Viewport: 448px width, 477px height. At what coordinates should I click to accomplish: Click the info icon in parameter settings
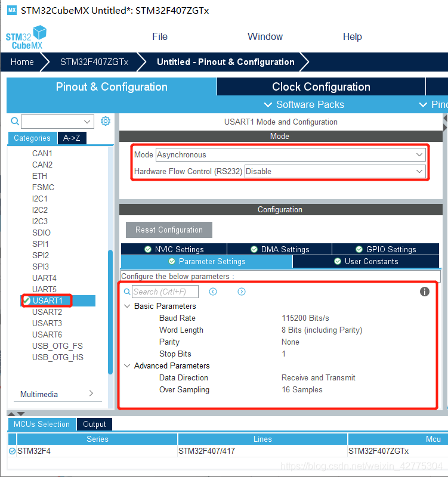(x=425, y=292)
